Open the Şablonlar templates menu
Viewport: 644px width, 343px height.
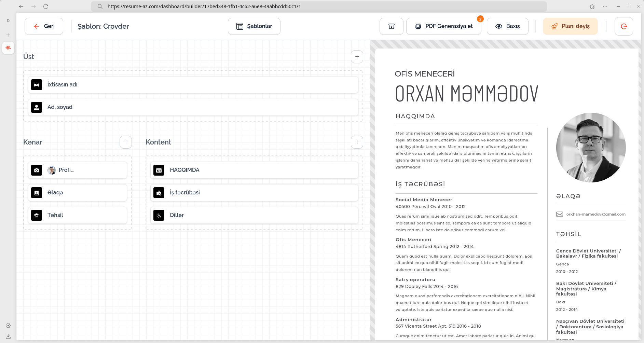[x=254, y=26]
